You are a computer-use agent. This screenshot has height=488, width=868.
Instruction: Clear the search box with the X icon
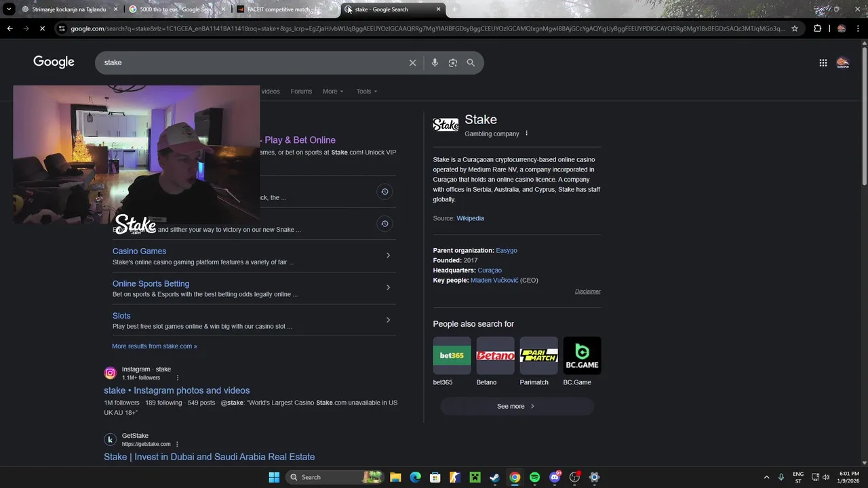coord(412,62)
